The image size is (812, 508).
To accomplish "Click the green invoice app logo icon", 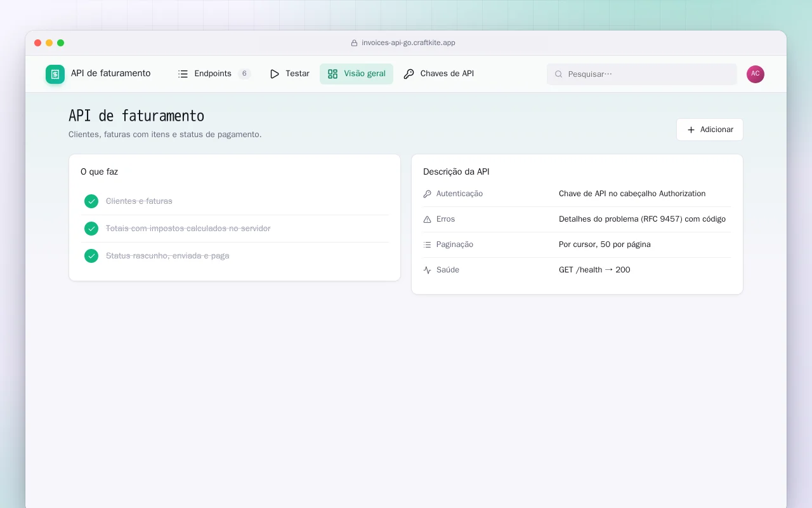I will pyautogui.click(x=55, y=74).
